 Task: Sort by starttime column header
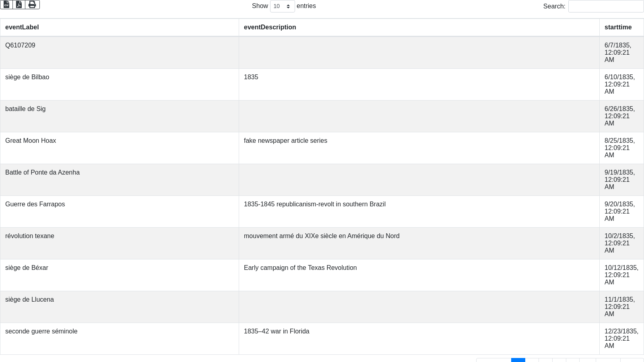pos(618,27)
